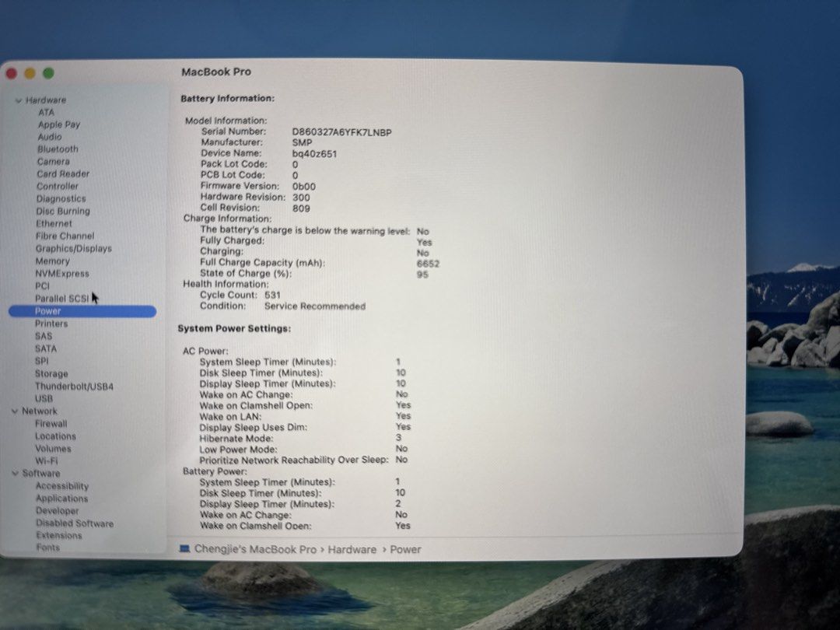Click the Firmware Version value 0b00
Screen dimensions: 840x630
point(304,187)
